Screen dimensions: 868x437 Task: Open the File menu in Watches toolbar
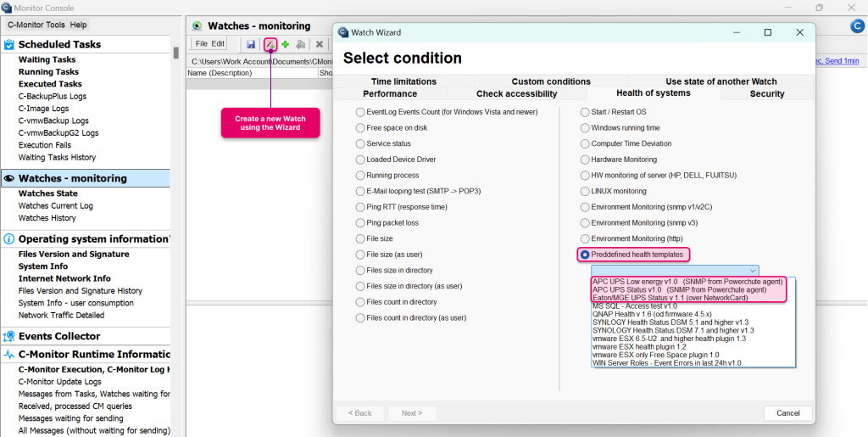click(201, 44)
